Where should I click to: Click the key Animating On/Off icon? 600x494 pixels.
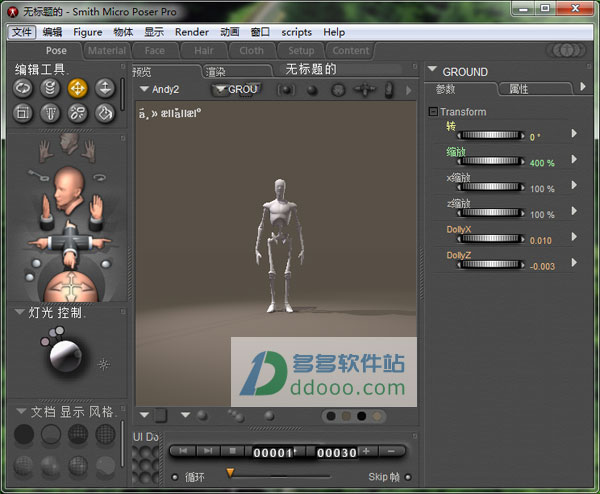point(38,175)
